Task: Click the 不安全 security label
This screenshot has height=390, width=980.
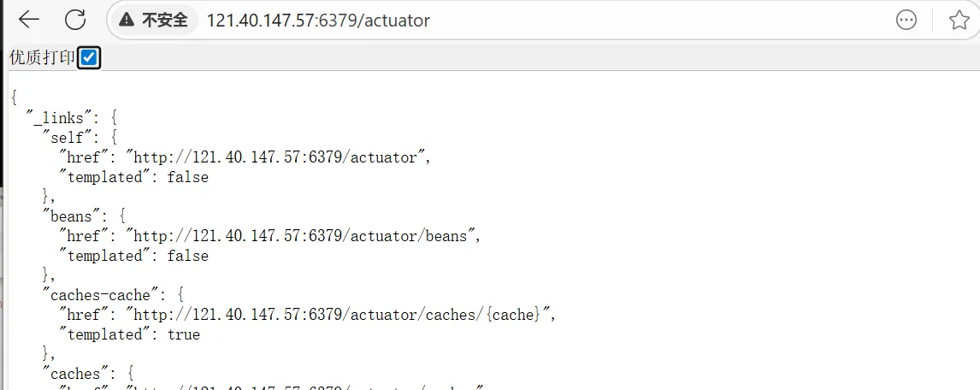Action: [164, 20]
